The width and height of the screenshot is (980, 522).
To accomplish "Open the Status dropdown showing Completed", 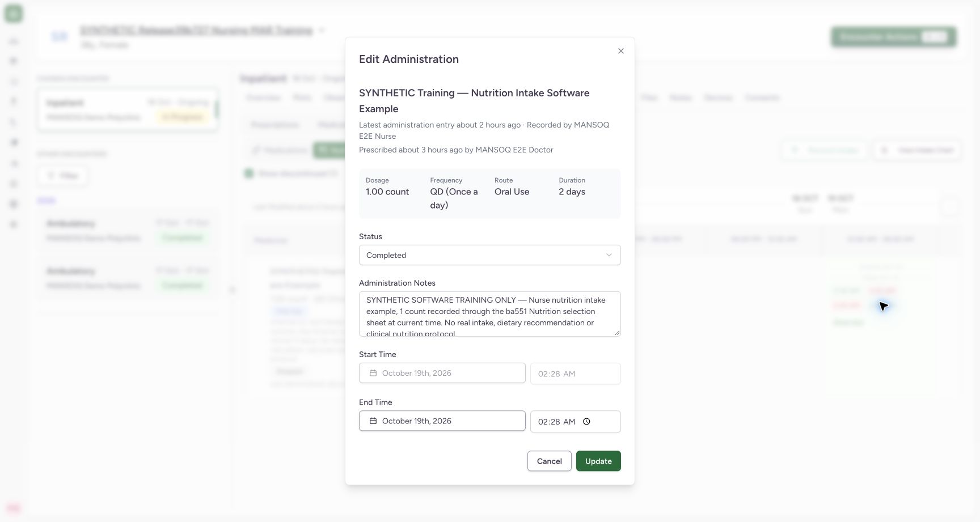I will point(490,255).
